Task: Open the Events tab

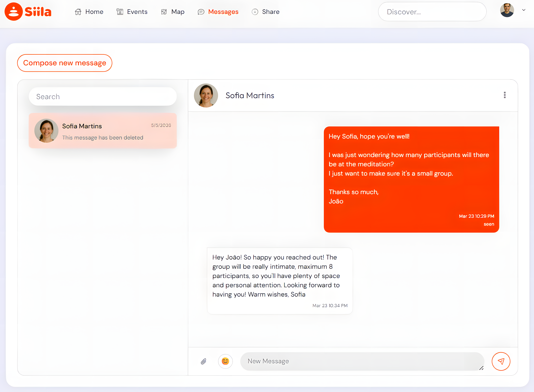Action: point(132,12)
